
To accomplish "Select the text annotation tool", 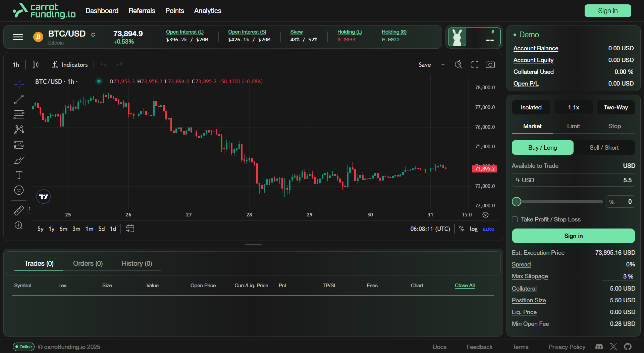I will tap(19, 175).
